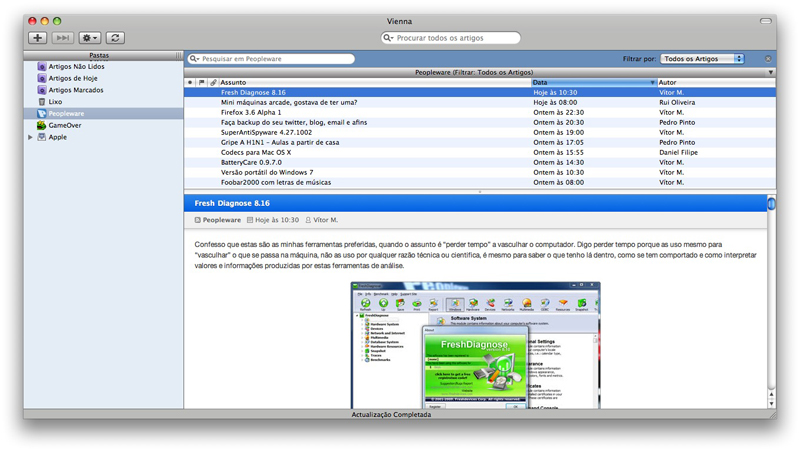Click the triangle at the right of the Peopleware title bar
This screenshot has height=451, width=800.
tap(770, 72)
